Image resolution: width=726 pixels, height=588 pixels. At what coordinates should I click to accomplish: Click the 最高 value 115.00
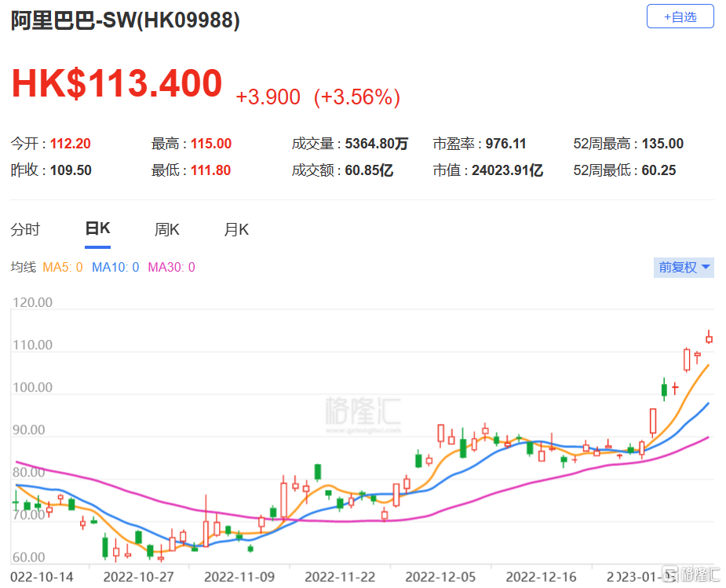[211, 144]
